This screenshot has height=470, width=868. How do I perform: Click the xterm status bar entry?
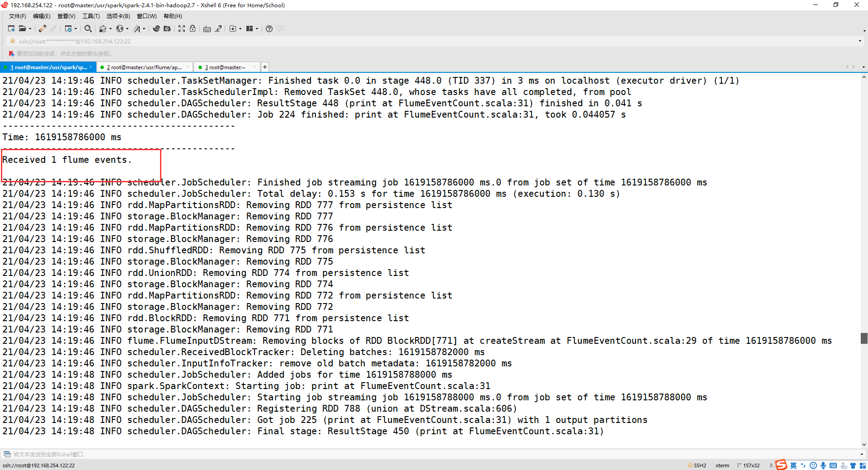pyautogui.click(x=722, y=465)
